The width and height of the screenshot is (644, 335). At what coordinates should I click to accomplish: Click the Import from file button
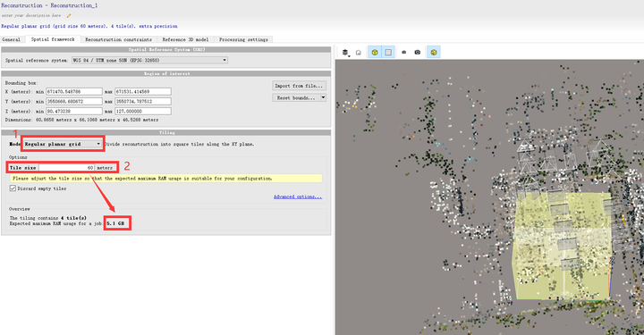coord(299,86)
